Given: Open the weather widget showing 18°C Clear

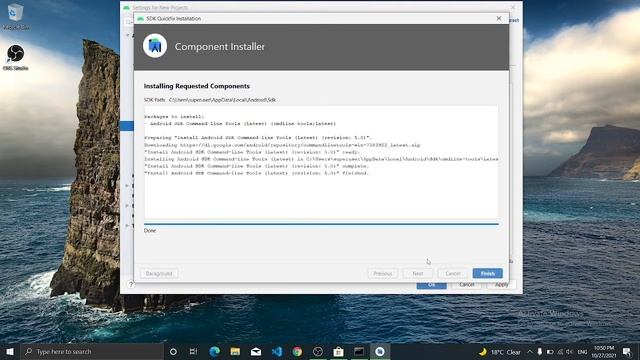Looking at the screenshot, I should (500, 352).
